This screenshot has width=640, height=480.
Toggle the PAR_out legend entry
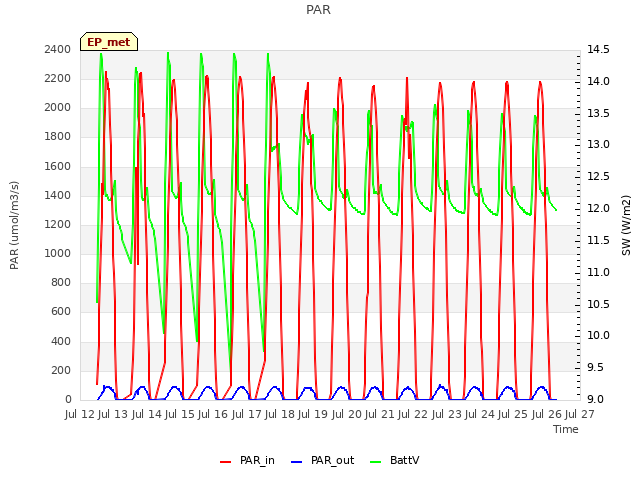(322, 460)
